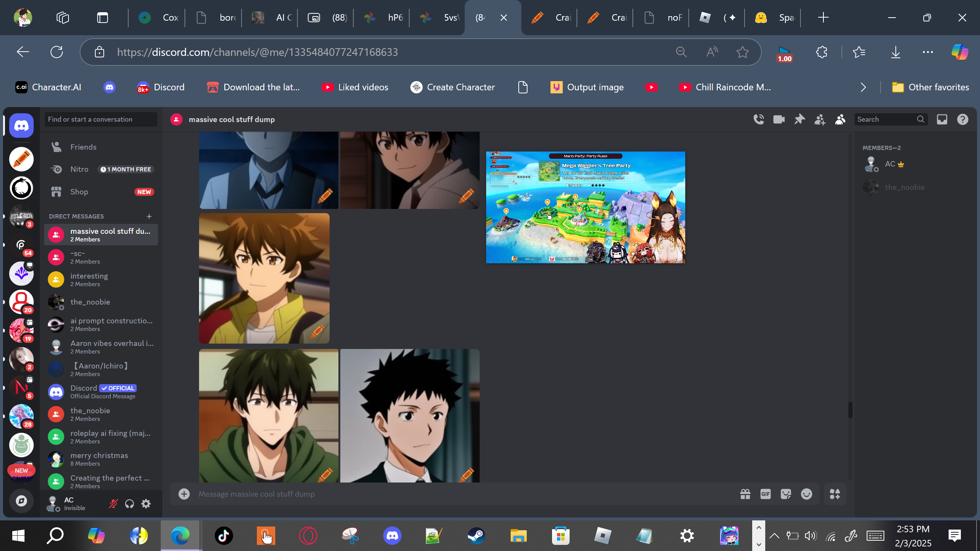980x551 pixels.
Task: Switch to the Cox browser tab
Action: [157, 18]
